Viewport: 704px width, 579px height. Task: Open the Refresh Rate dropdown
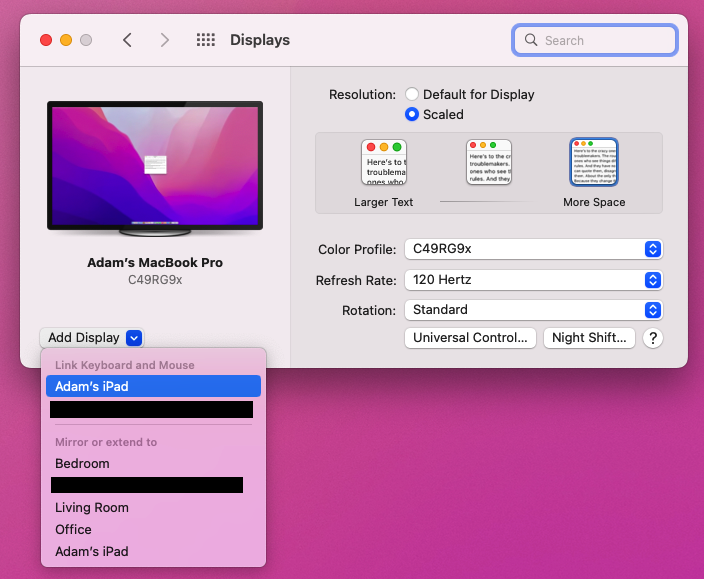click(x=533, y=280)
